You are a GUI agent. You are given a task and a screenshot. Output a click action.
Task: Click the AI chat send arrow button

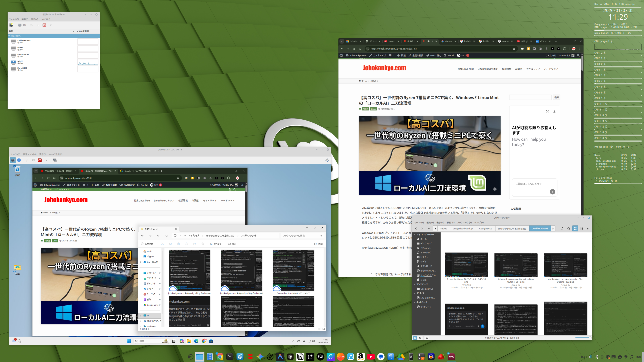tap(552, 192)
